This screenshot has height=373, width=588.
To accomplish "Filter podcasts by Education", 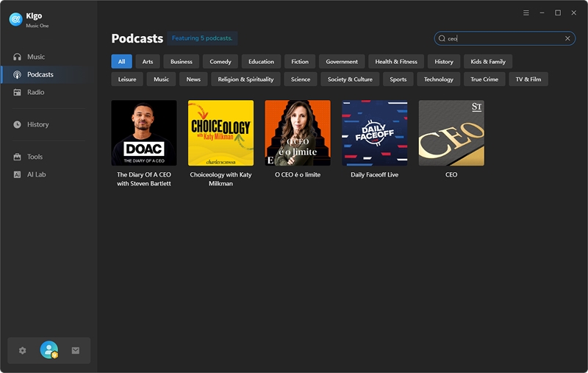I will click(x=261, y=62).
